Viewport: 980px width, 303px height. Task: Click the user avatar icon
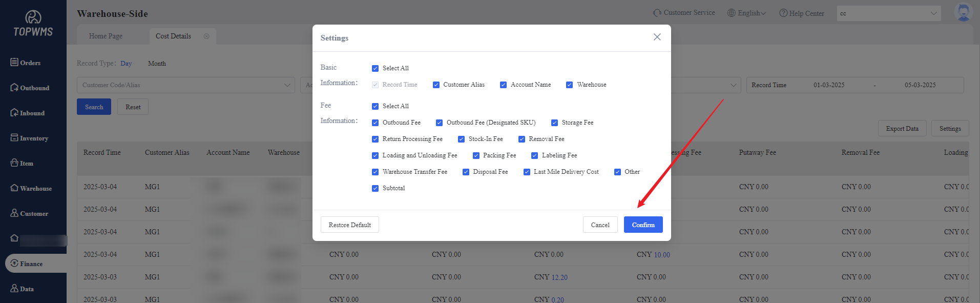coord(963,13)
